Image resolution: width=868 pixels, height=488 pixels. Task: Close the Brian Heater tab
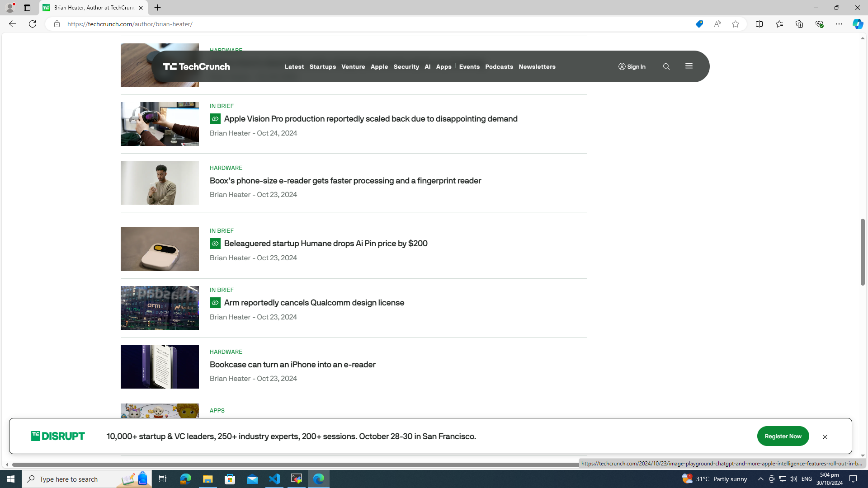tap(141, 8)
